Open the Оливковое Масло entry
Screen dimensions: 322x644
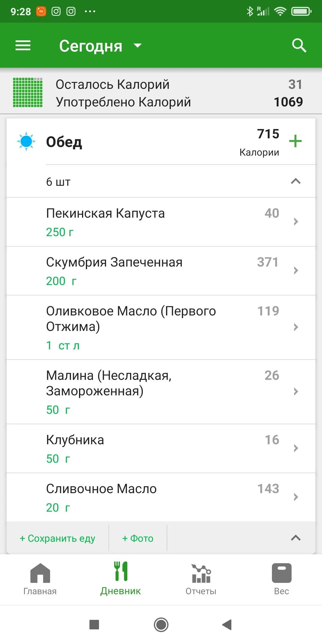click(x=149, y=327)
